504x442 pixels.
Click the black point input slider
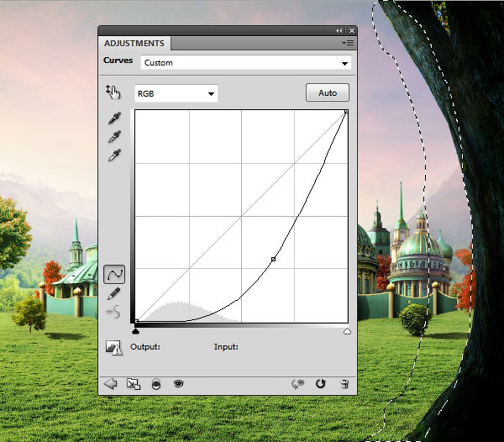(135, 331)
